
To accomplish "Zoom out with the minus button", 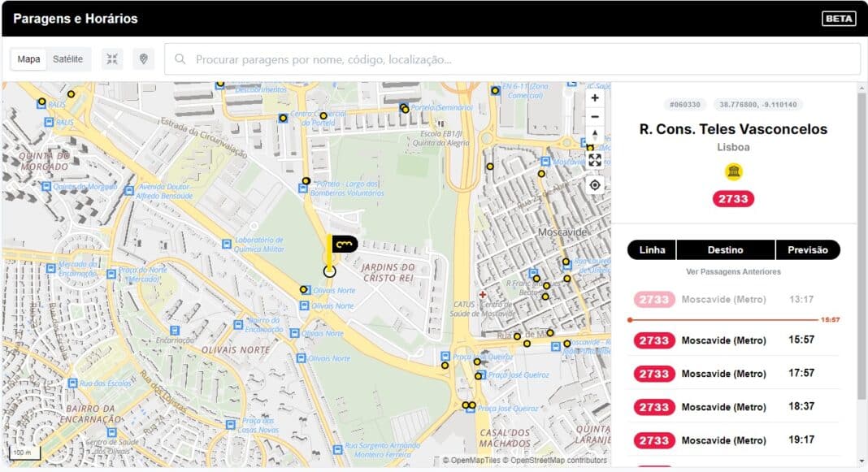I will tap(595, 116).
